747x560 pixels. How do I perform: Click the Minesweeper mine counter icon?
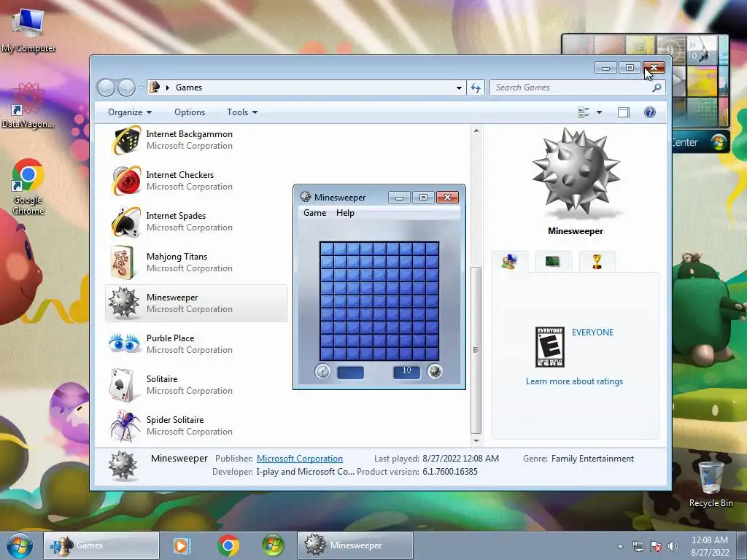435,371
